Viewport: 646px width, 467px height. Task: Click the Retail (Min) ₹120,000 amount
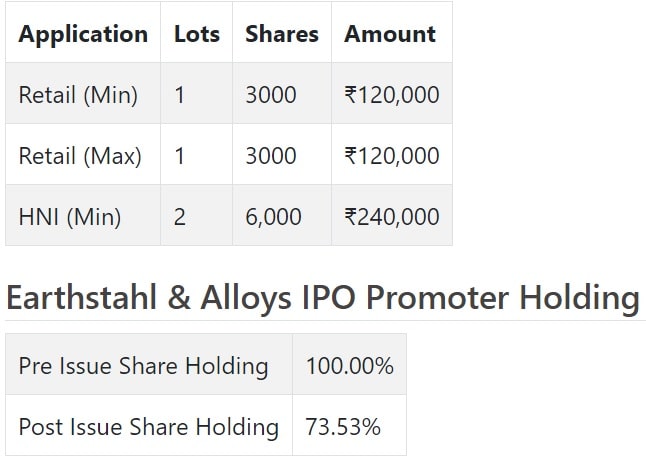[x=392, y=95]
